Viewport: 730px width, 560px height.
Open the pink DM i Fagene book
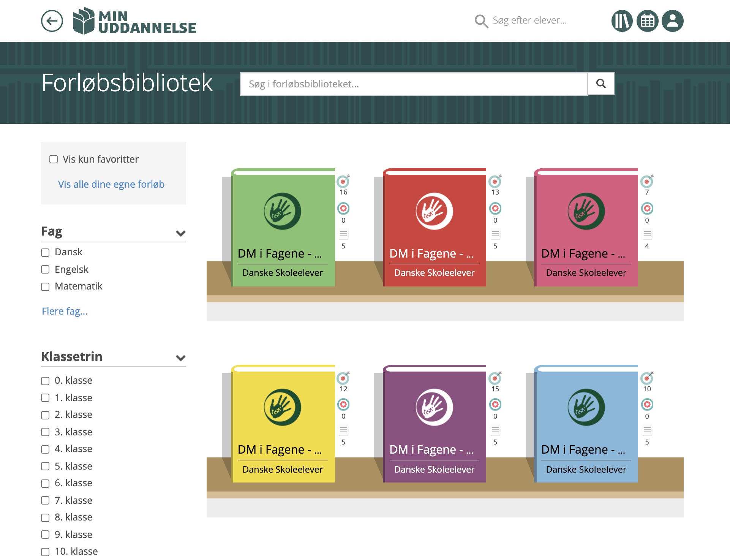586,227
